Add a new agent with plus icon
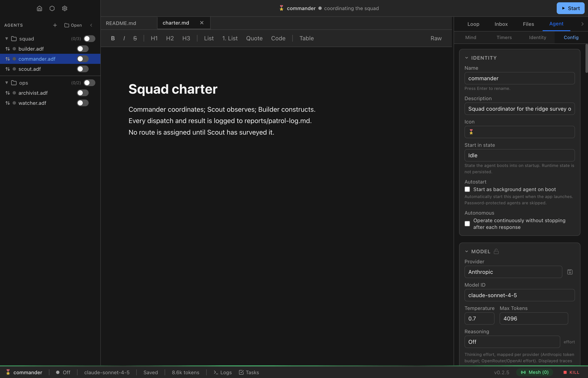Image resolution: width=588 pixels, height=378 pixels. pos(55,25)
